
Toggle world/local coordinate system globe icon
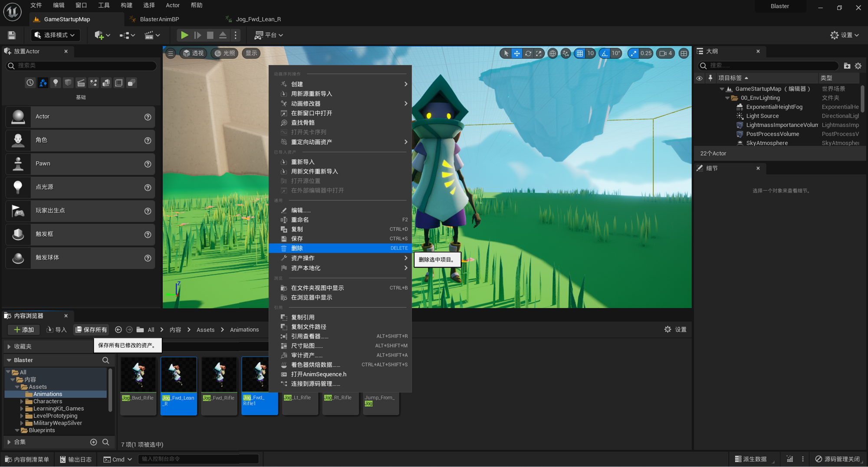552,53
